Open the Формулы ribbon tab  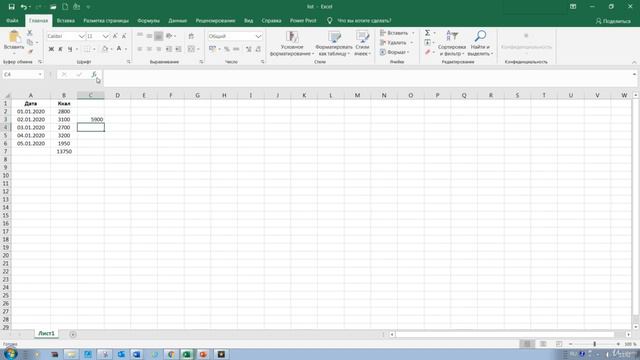[148, 20]
